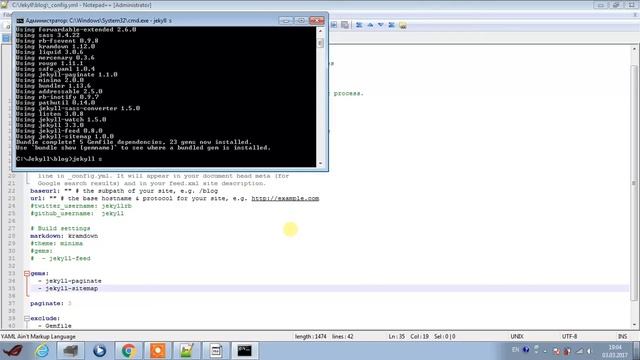The image size is (640, 360).
Task: Click the blue-lines icon right of the down arrow
Action: pyautogui.click(x=391, y=25)
